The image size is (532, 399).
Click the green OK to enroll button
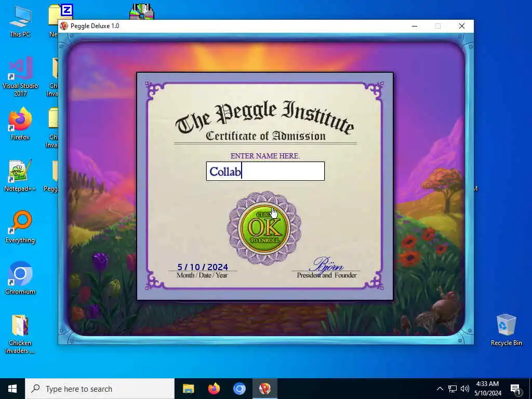pyautogui.click(x=264, y=228)
